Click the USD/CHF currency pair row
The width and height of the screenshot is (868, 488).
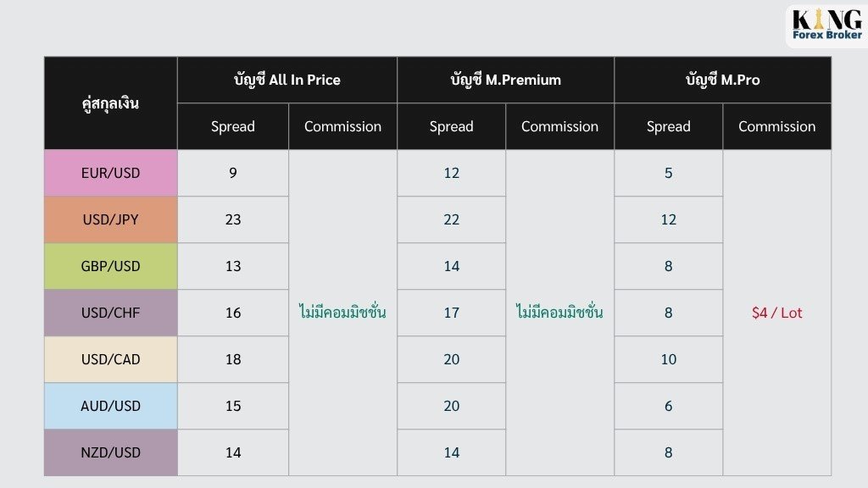coord(437,313)
